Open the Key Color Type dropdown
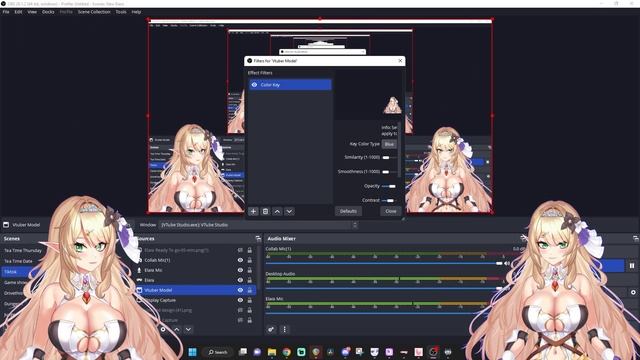This screenshot has height=360, width=640. pyautogui.click(x=389, y=144)
